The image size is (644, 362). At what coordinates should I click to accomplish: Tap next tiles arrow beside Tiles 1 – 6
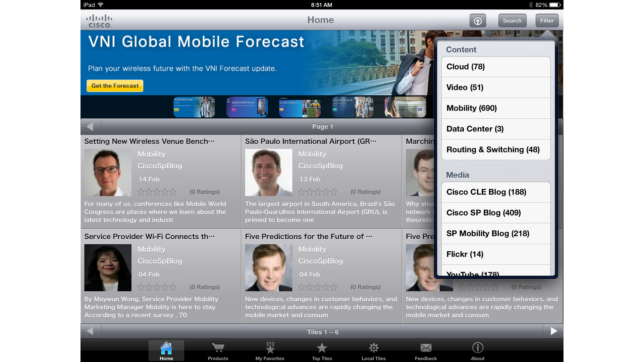(553, 331)
